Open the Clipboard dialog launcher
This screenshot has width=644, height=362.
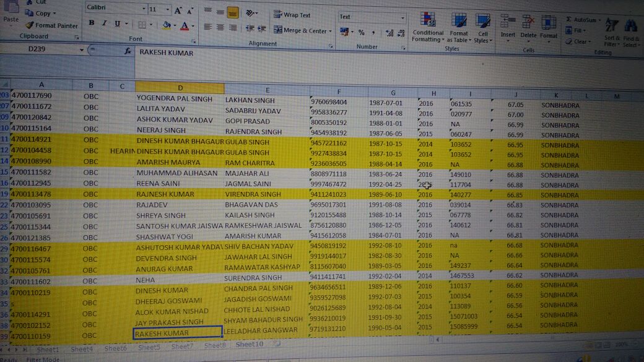[x=77, y=37]
